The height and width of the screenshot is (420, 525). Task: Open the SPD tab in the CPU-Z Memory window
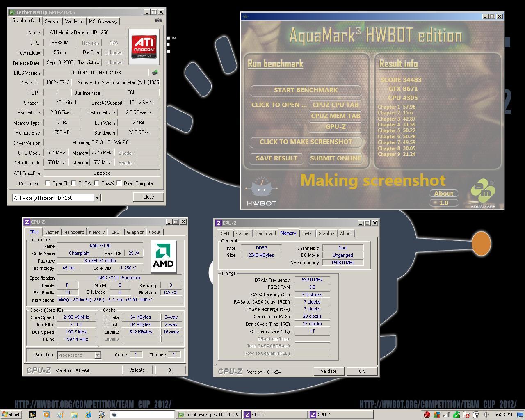click(x=307, y=233)
